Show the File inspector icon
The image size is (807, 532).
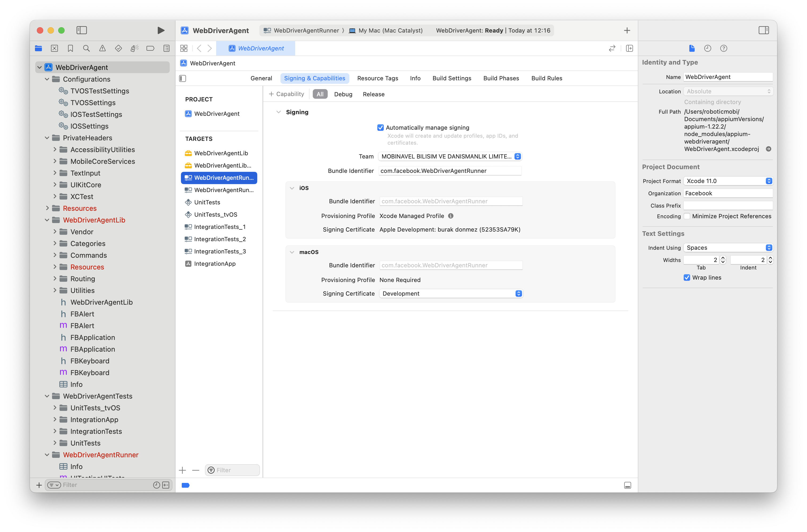(692, 49)
